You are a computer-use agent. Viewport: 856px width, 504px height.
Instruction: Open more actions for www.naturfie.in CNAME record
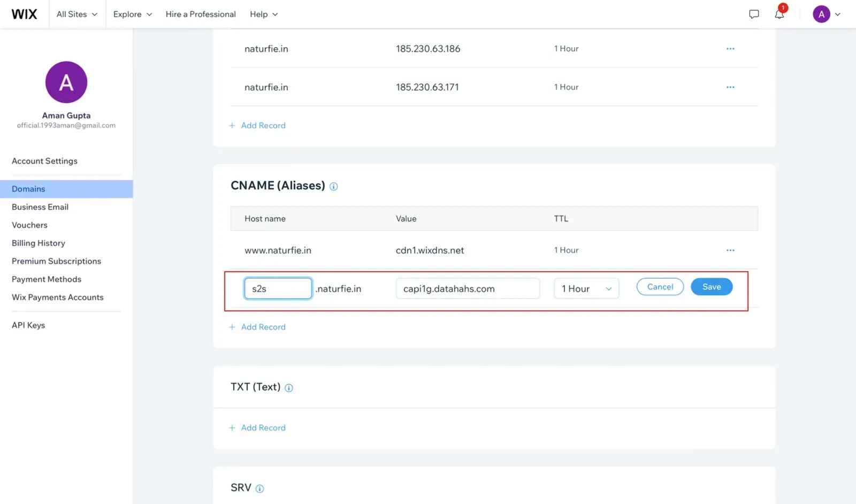[730, 250]
